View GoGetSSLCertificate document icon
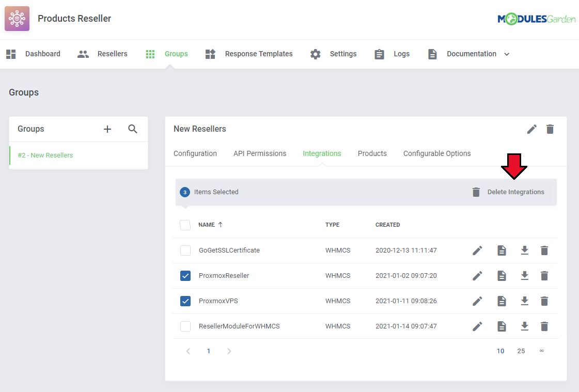579x392 pixels. [x=502, y=250]
